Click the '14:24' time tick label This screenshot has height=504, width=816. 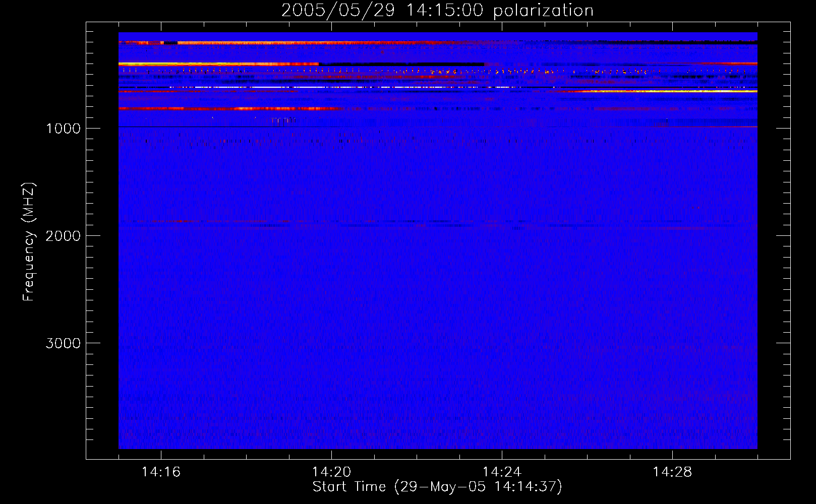click(x=502, y=472)
